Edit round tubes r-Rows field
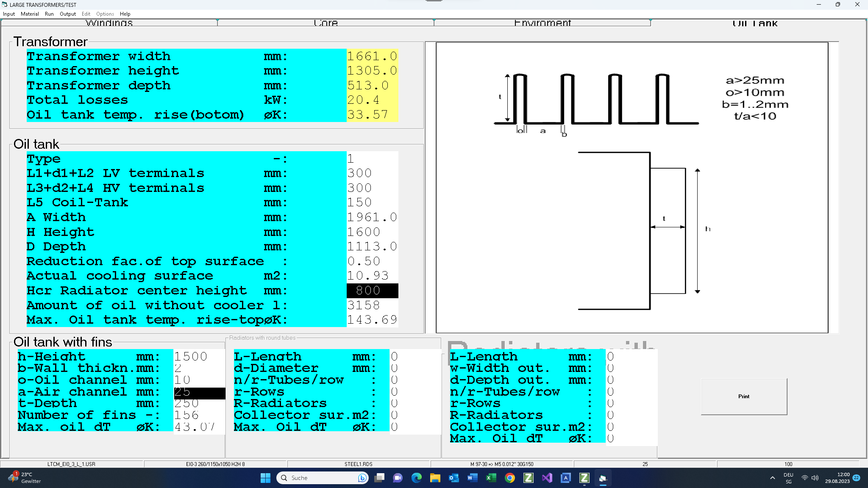Screen dimensions: 868x488 [x=415, y=392]
